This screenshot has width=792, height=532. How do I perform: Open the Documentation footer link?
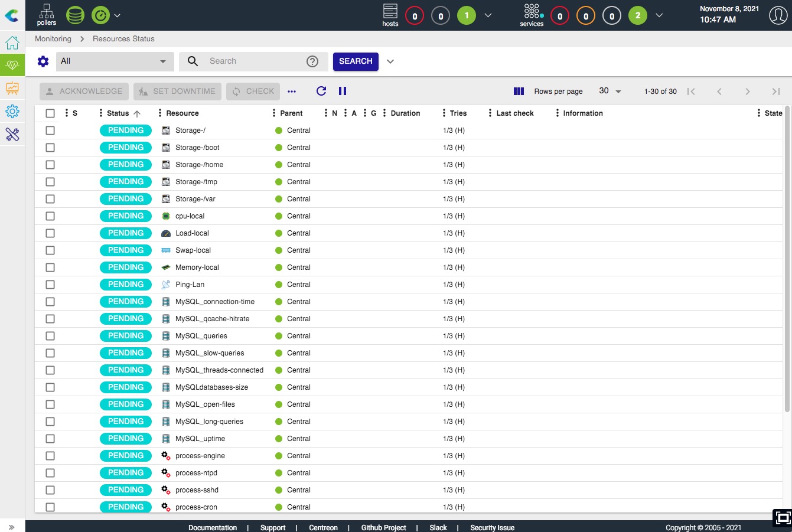213,527
